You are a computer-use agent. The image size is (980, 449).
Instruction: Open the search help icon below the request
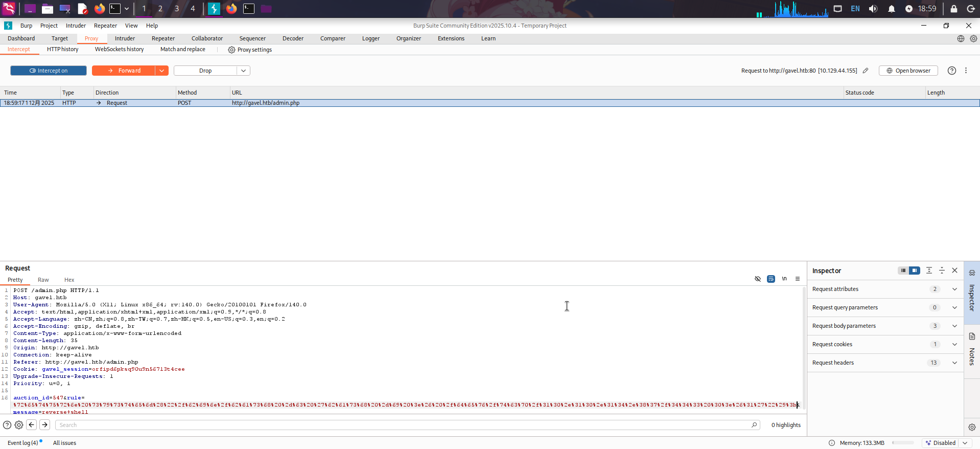[x=7, y=425]
